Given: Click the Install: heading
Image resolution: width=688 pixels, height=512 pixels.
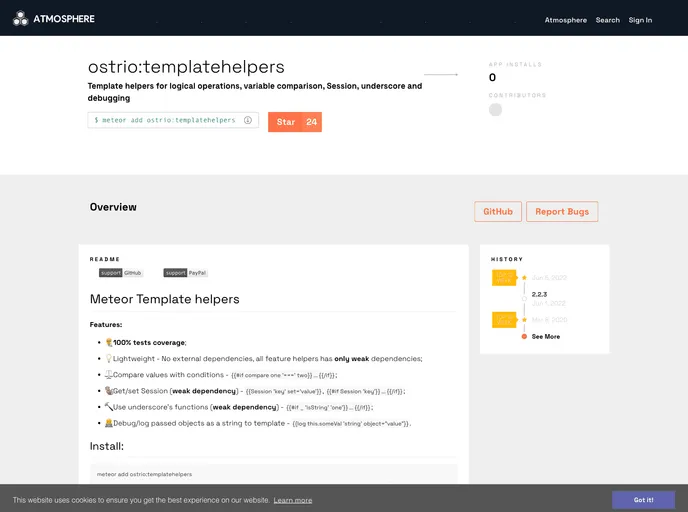Looking at the screenshot, I should point(107,446).
